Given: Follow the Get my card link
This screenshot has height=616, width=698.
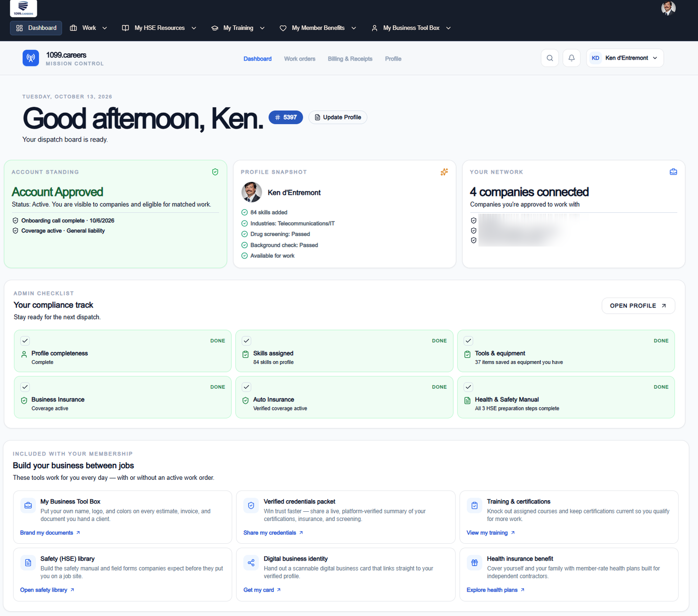Looking at the screenshot, I should coord(262,590).
